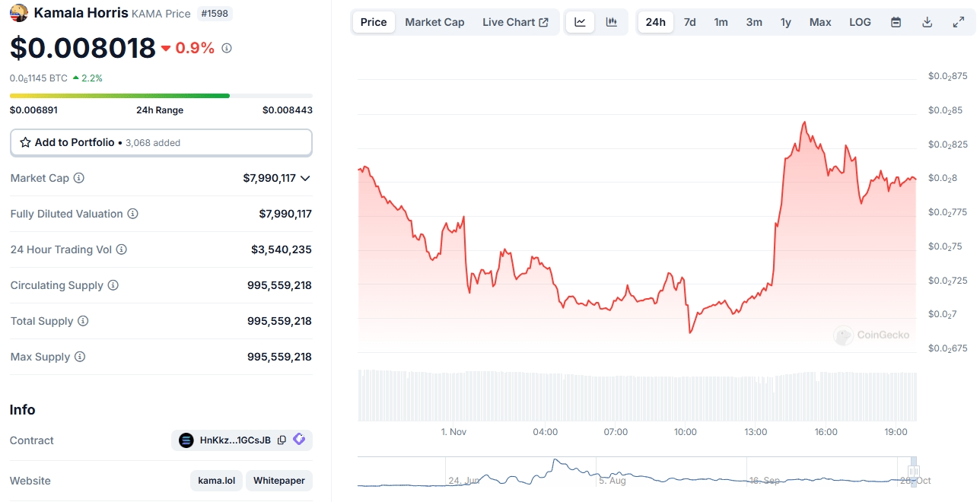Click the Solana icon next to contract address

tap(186, 440)
